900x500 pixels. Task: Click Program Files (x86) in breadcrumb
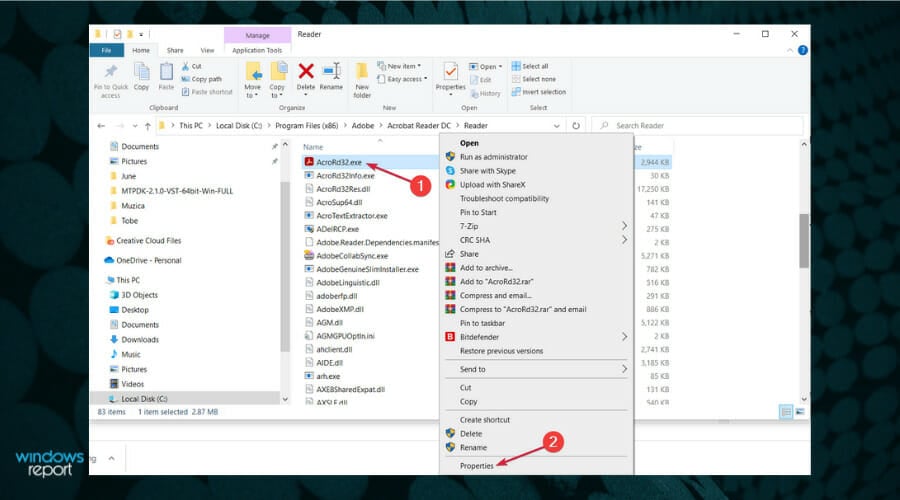pyautogui.click(x=307, y=126)
